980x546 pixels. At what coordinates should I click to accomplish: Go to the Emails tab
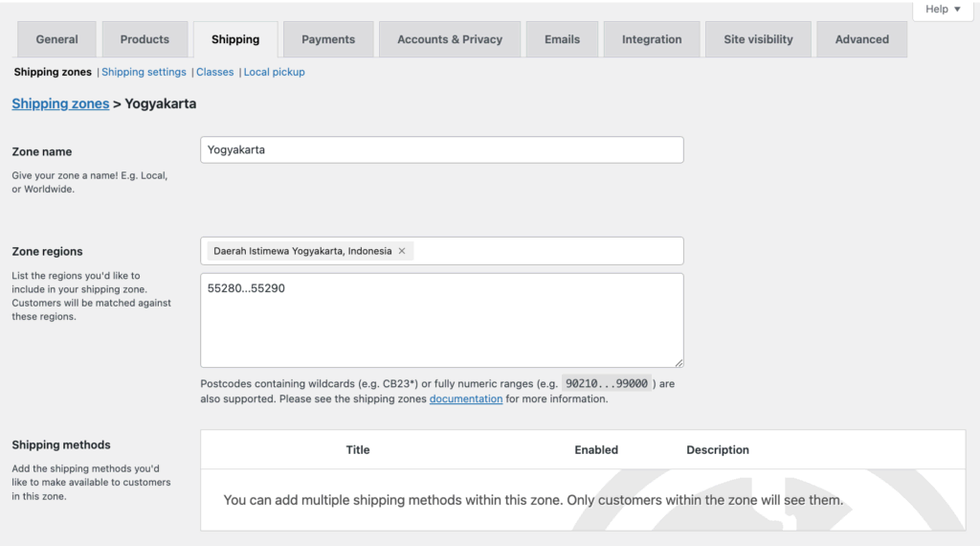tap(562, 39)
